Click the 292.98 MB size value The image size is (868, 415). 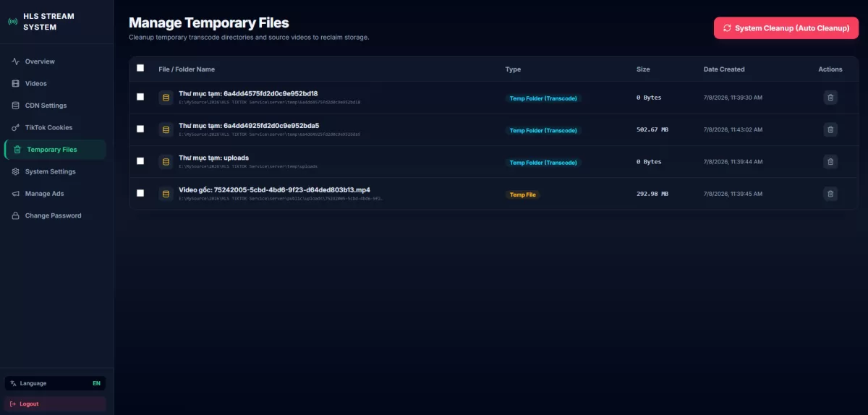(x=652, y=194)
